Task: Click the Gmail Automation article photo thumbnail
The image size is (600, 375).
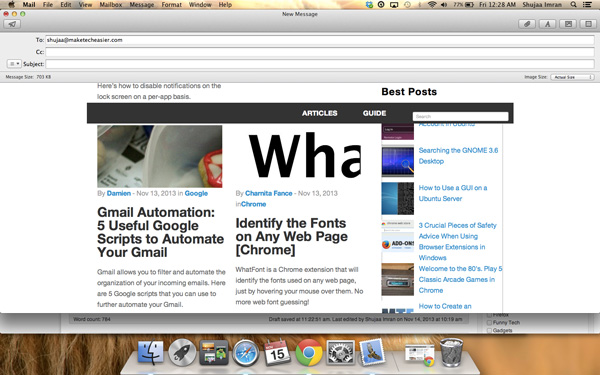Action: tap(160, 157)
